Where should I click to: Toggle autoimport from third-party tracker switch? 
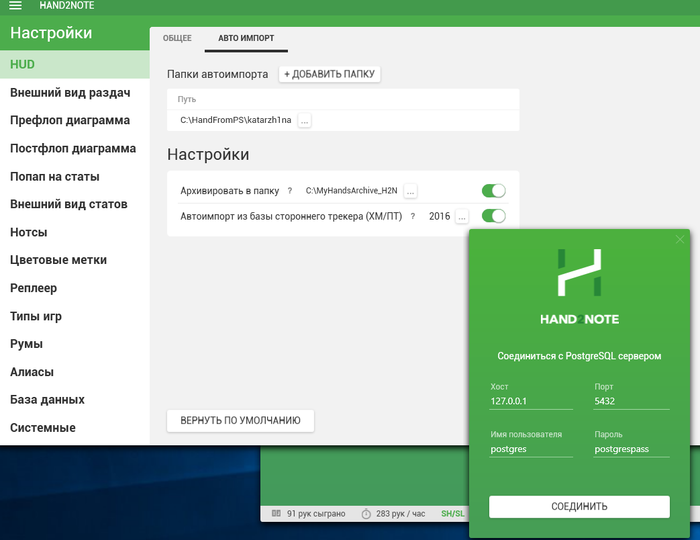(x=493, y=216)
